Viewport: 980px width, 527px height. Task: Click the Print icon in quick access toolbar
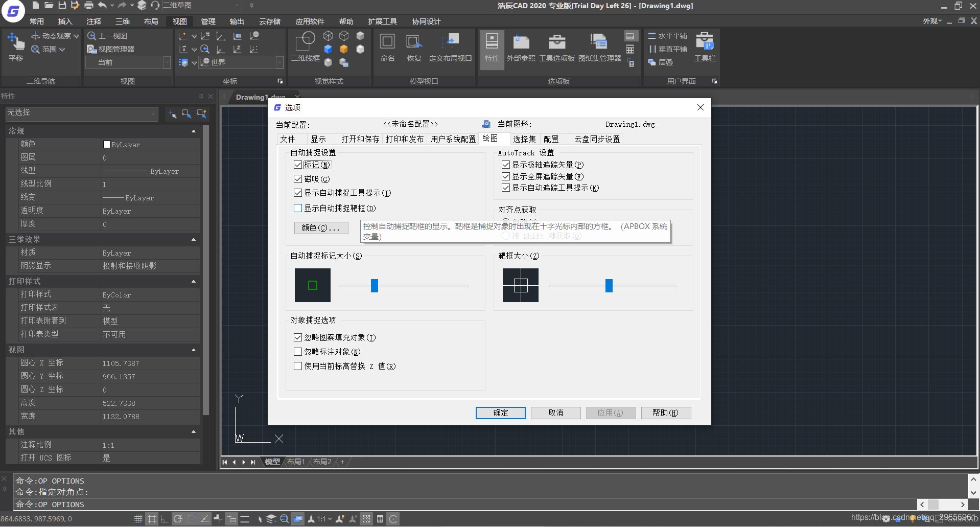click(x=88, y=5)
